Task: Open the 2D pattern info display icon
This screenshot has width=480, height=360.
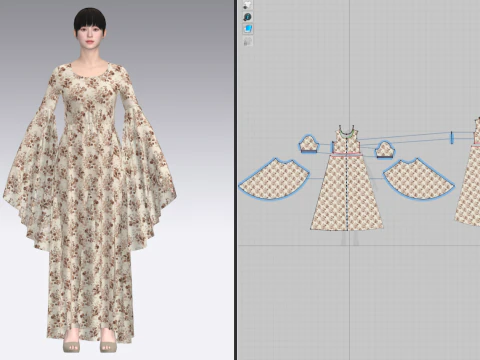Action: [247, 17]
